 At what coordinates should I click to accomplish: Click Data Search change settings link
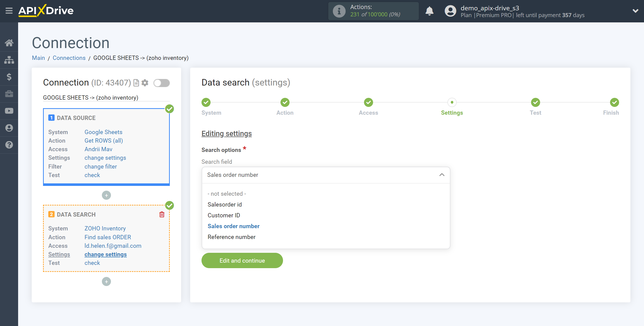pos(106,254)
